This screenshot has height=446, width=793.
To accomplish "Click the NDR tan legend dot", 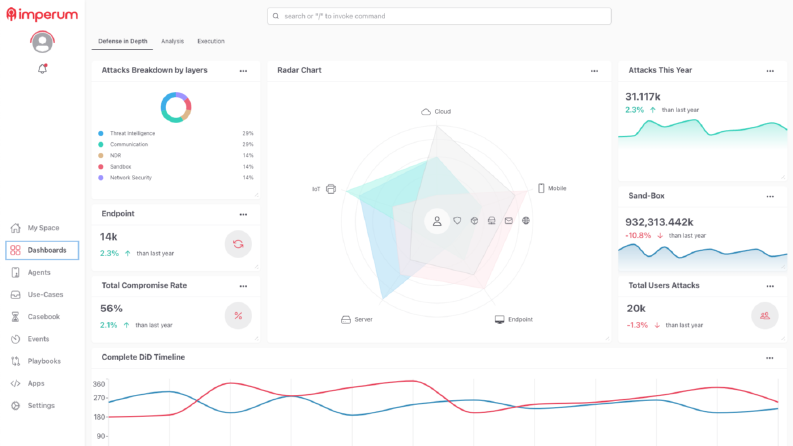I will [x=101, y=156].
